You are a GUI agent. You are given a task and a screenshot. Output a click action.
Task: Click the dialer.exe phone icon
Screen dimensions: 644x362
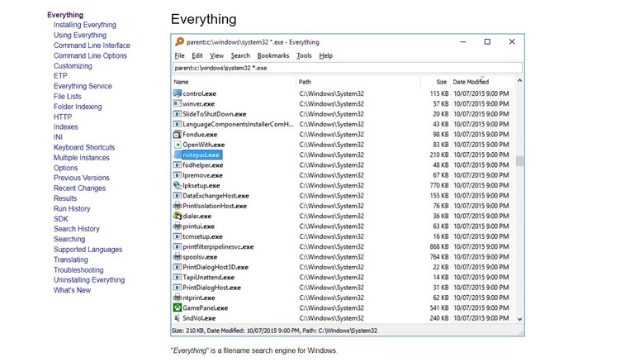pos(177,216)
